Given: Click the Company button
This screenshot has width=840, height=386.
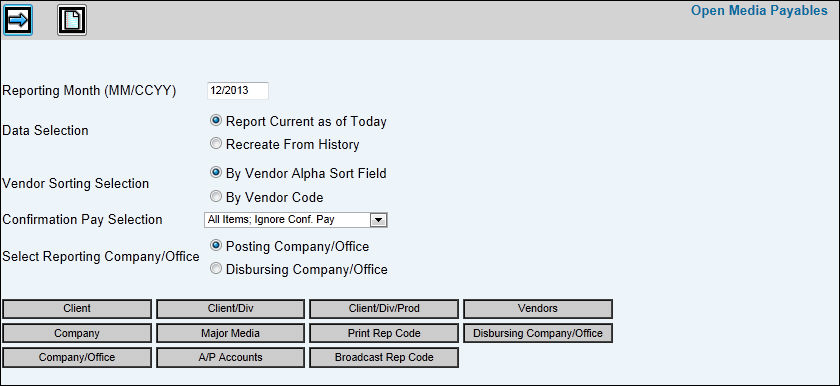Looking at the screenshot, I should (x=77, y=334).
